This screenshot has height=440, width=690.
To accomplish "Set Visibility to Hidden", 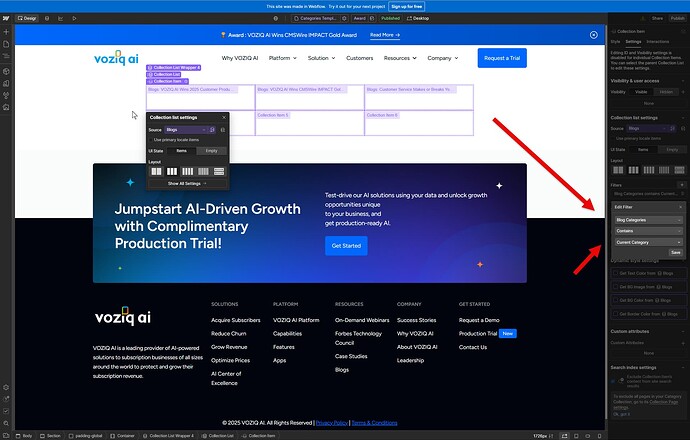I will point(666,92).
